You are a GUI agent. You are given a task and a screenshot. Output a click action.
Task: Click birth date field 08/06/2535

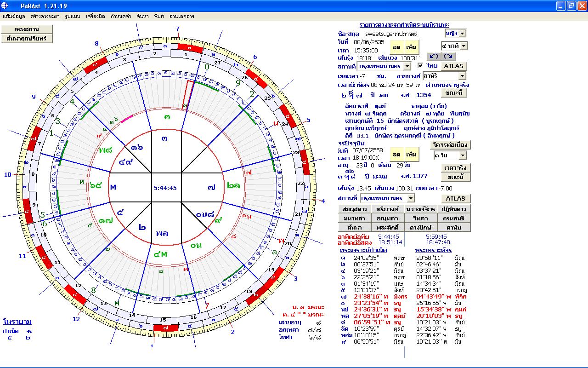[368, 42]
